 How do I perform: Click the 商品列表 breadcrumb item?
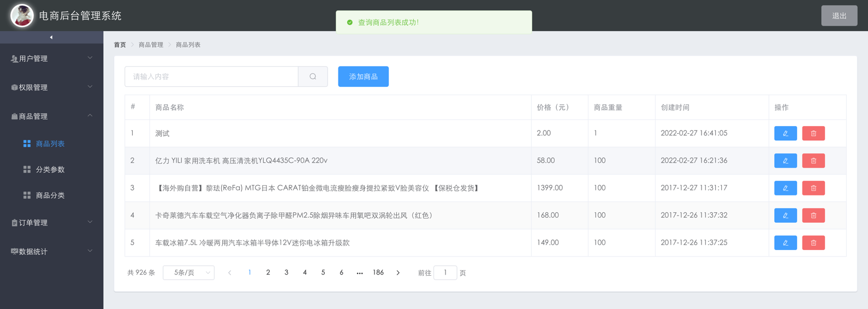188,45
